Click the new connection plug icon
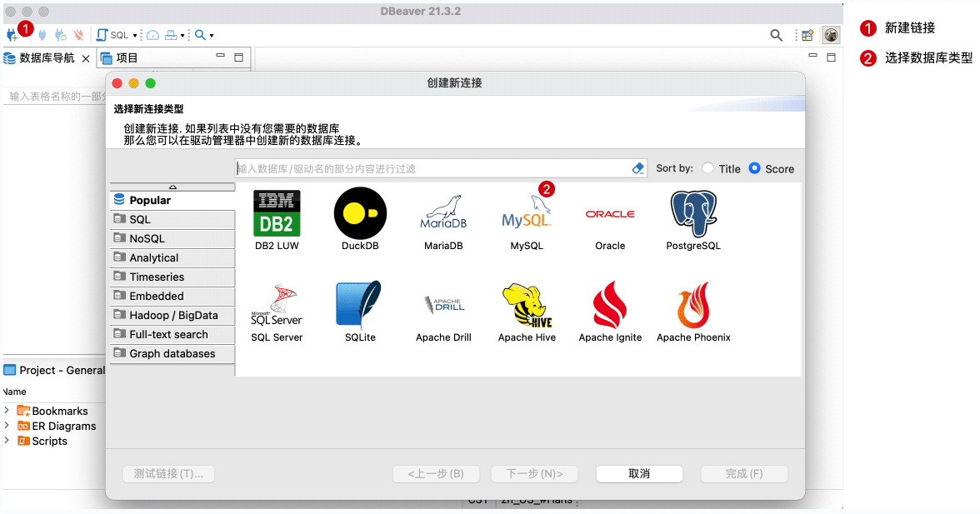This screenshot has height=514, width=980. (12, 35)
